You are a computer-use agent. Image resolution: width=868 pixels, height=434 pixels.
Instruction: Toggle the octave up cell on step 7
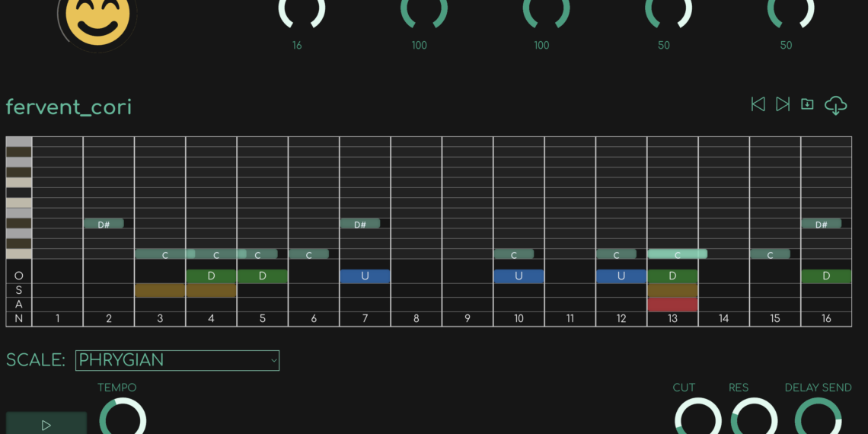(x=365, y=276)
